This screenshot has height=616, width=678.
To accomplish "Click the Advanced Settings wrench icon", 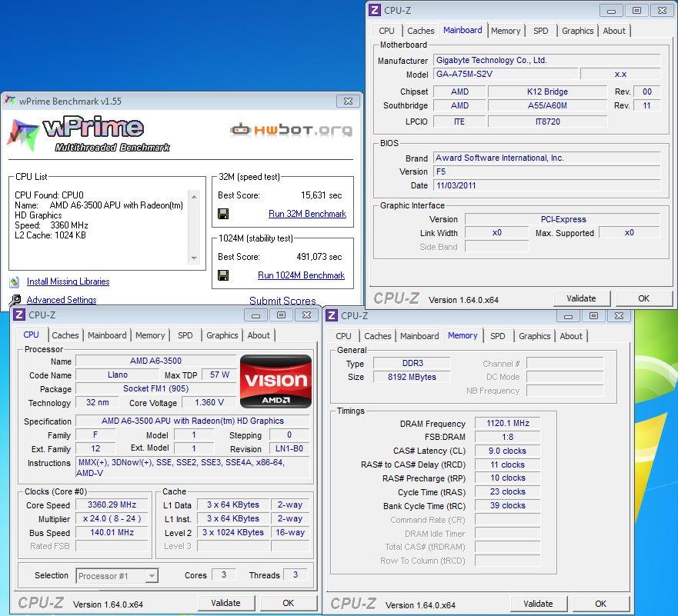I will tap(15, 300).
